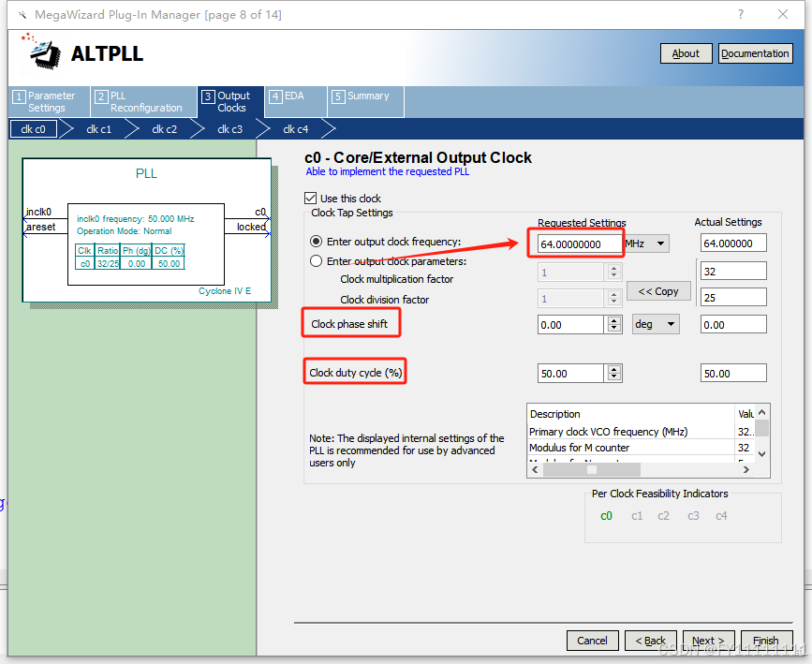
Task: Click c3 feasibility indicator
Action: (693, 516)
